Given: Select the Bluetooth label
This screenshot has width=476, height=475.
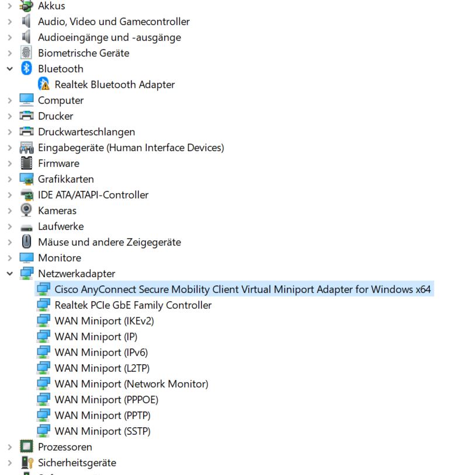Looking at the screenshot, I should (x=60, y=69).
